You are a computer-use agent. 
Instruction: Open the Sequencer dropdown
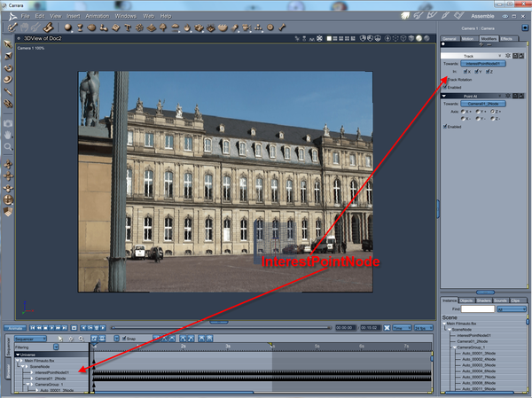click(30, 339)
